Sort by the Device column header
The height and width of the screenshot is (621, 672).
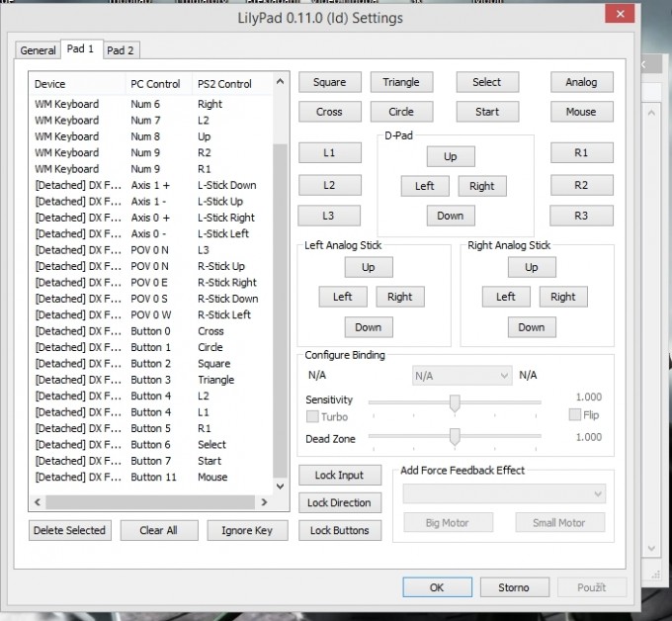(x=77, y=84)
